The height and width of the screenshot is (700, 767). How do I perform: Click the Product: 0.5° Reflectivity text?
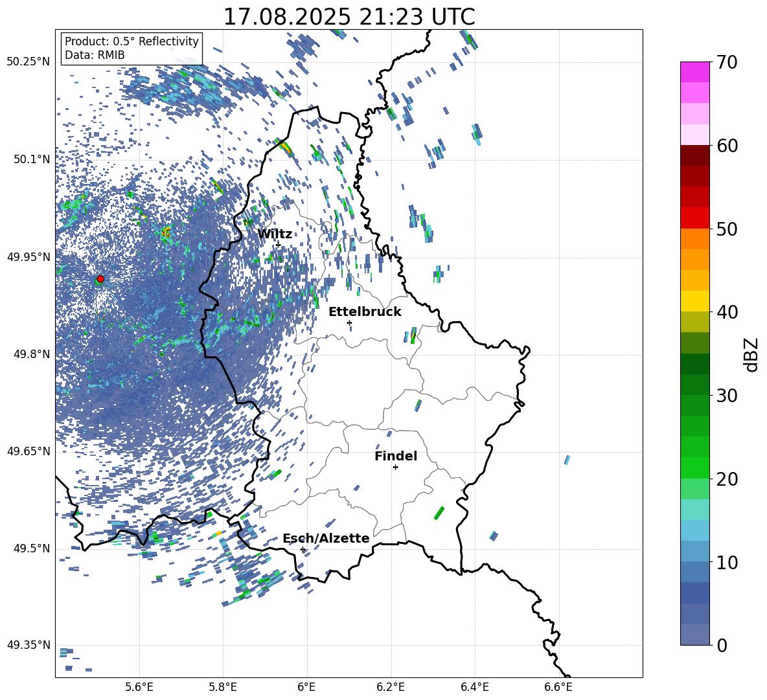[132, 41]
